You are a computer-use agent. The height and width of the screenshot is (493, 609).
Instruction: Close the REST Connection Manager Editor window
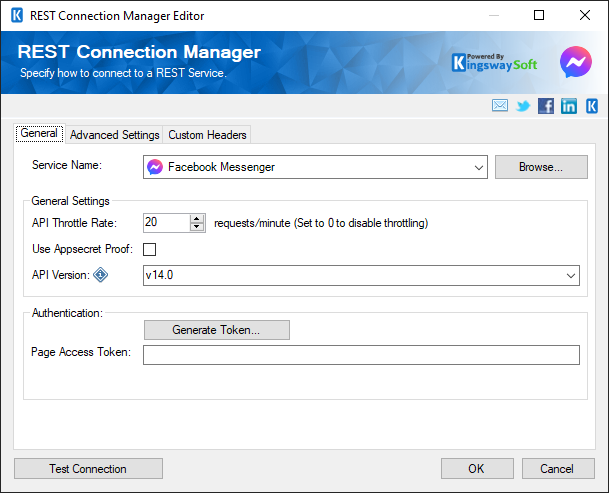tap(585, 16)
